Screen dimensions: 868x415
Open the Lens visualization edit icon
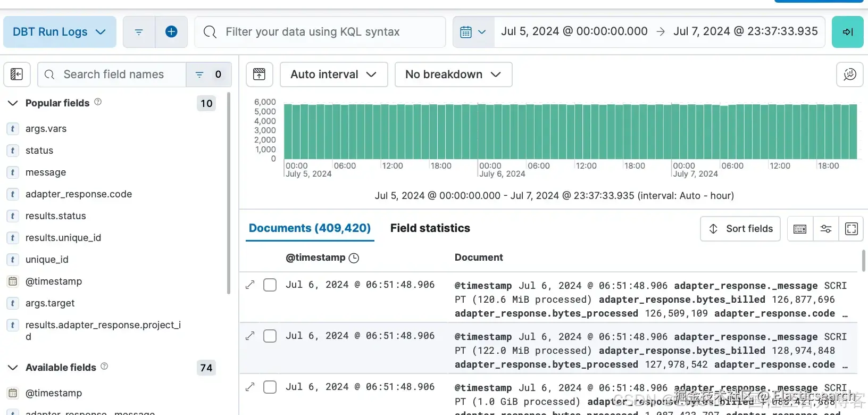tap(849, 74)
